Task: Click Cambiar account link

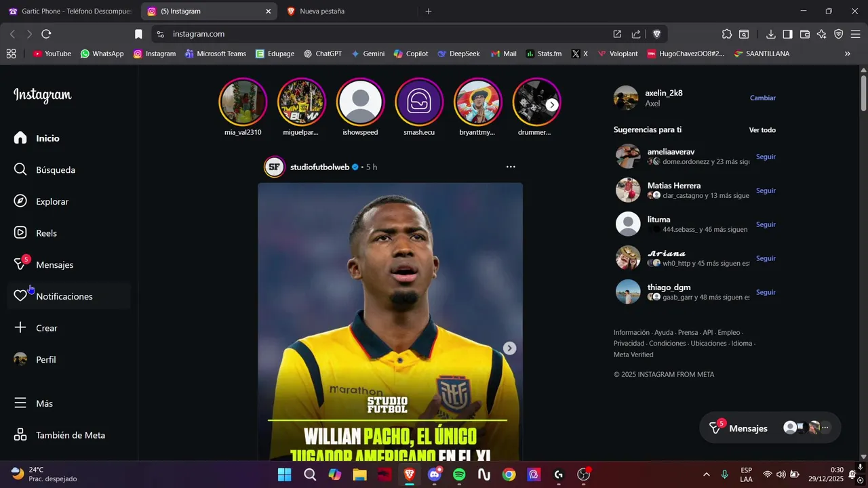Action: pyautogui.click(x=763, y=98)
